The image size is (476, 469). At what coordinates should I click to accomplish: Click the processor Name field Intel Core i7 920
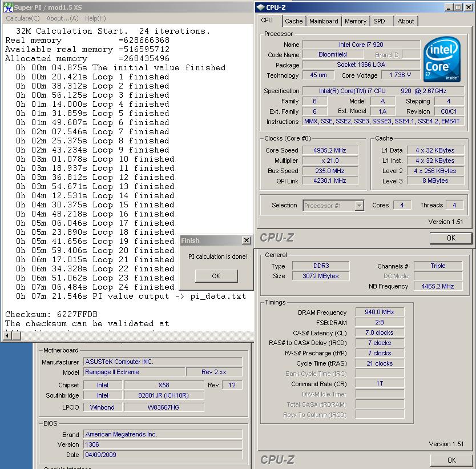(361, 45)
